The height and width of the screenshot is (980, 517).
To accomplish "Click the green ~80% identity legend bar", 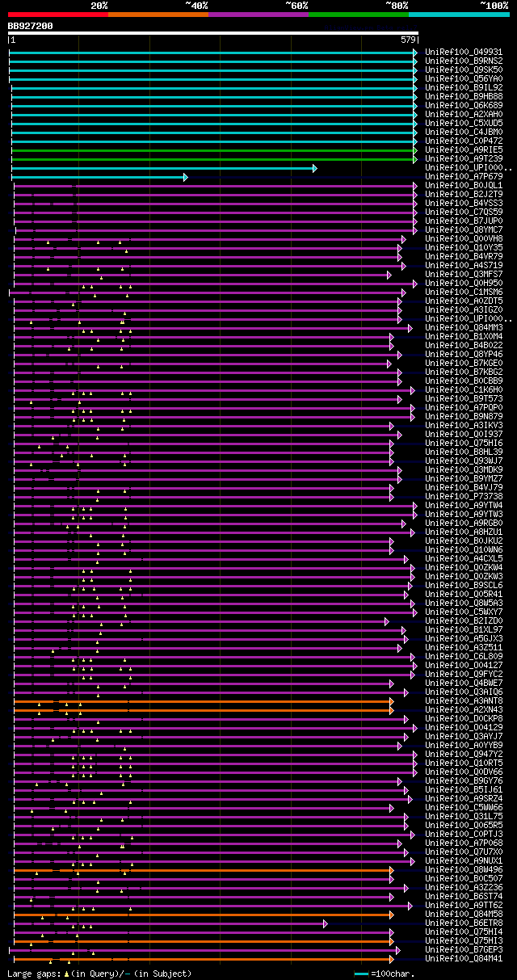I will click(x=358, y=14).
